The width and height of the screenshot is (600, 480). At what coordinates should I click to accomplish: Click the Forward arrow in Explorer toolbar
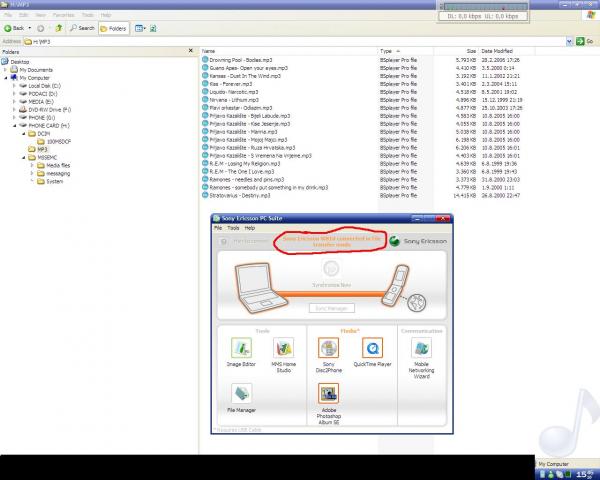(x=40, y=28)
